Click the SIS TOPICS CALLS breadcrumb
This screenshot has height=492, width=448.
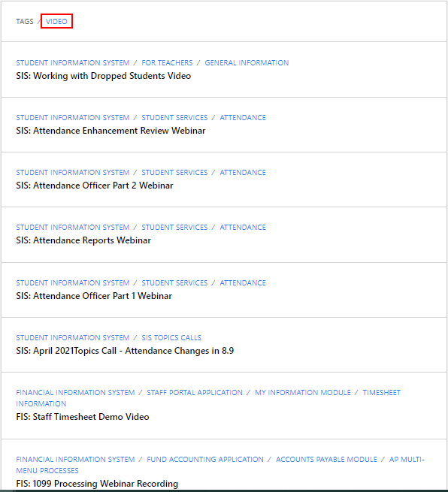(x=171, y=337)
